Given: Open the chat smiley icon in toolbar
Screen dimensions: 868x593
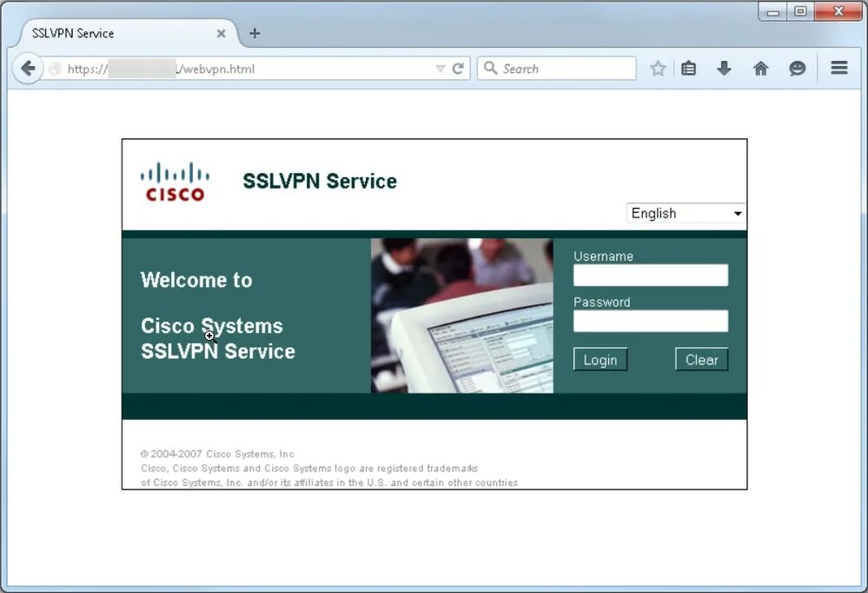Looking at the screenshot, I should tap(797, 69).
